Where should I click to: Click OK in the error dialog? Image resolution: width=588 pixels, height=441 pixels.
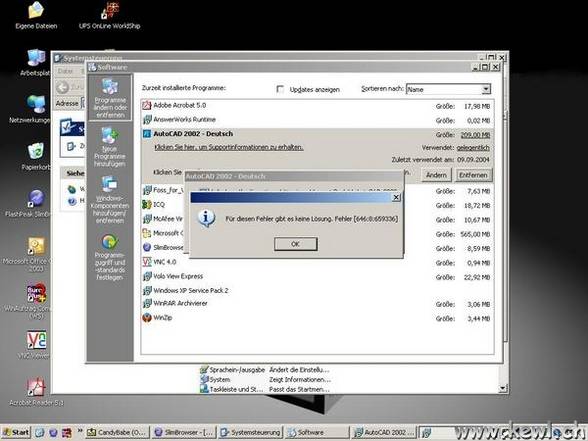[x=296, y=244]
